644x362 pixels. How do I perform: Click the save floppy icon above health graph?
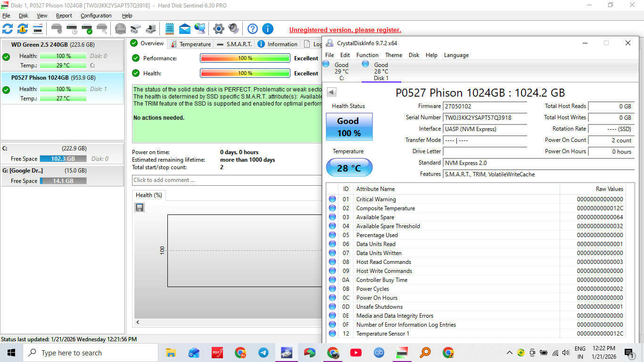(140, 207)
